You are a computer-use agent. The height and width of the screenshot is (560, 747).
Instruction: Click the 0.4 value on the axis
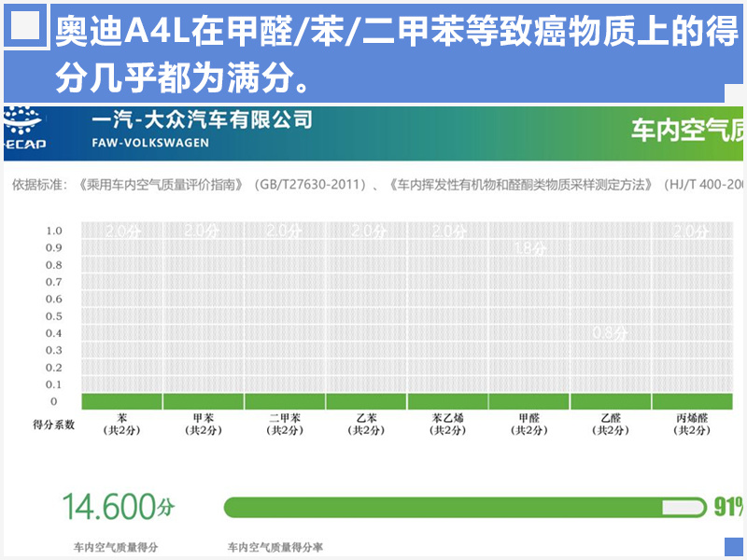[x=54, y=333]
